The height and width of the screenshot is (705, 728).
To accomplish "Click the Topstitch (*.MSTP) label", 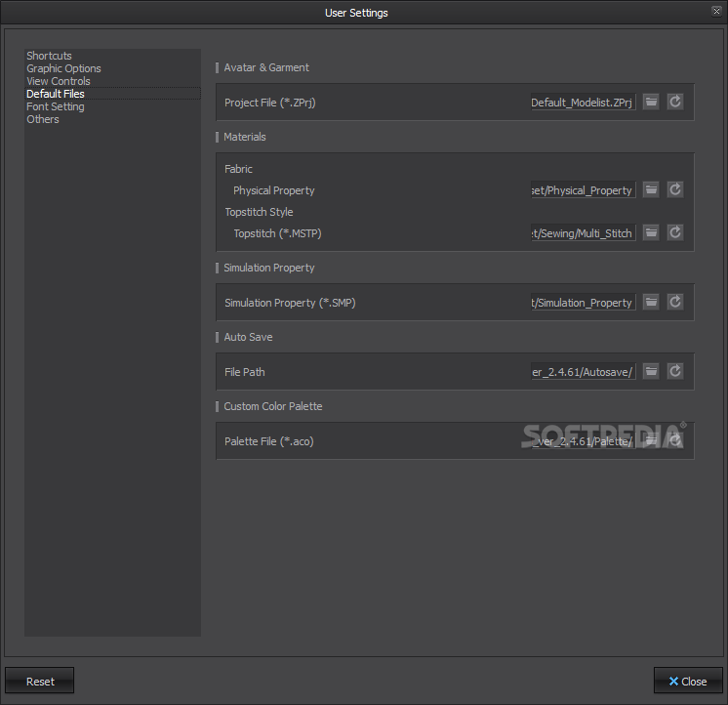I will click(x=277, y=233).
